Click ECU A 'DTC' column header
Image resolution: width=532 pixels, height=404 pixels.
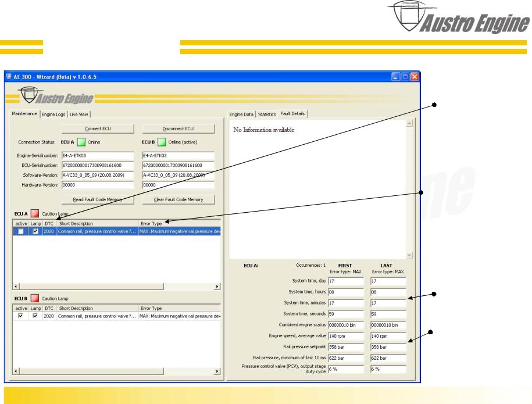click(49, 224)
